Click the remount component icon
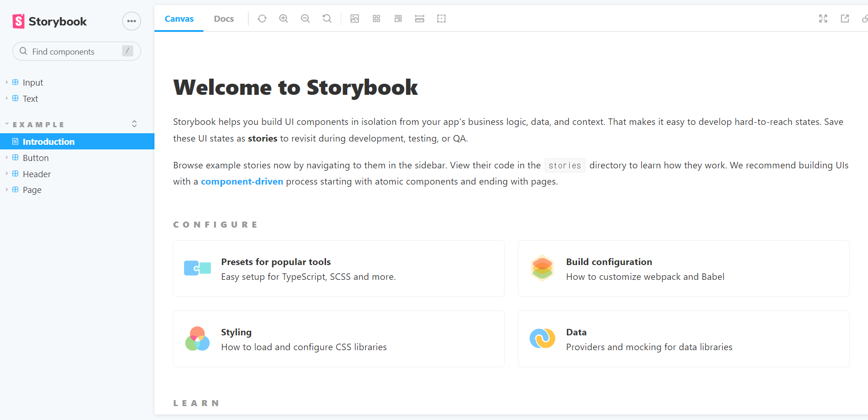Image resolution: width=868 pixels, height=420 pixels. [262, 19]
